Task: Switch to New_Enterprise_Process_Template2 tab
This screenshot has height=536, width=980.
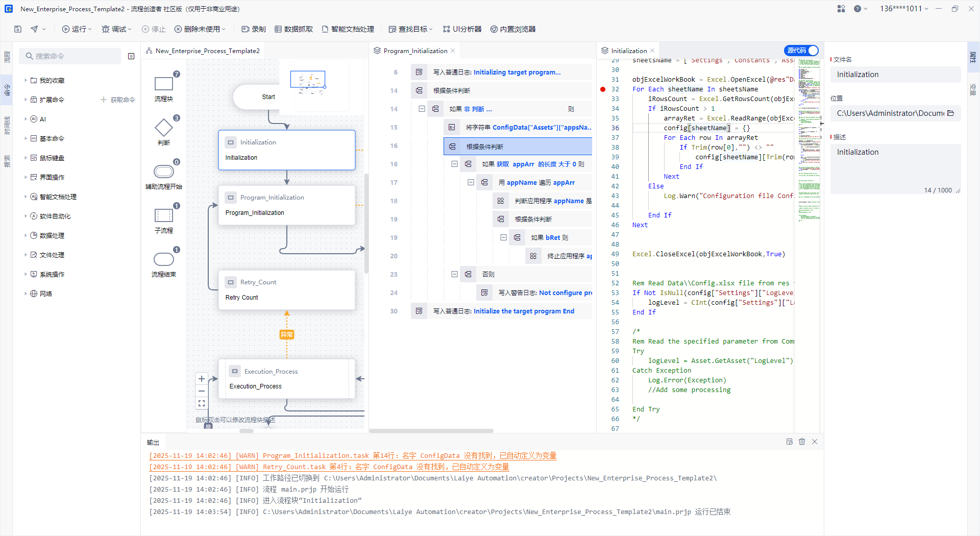Action: click(x=207, y=51)
